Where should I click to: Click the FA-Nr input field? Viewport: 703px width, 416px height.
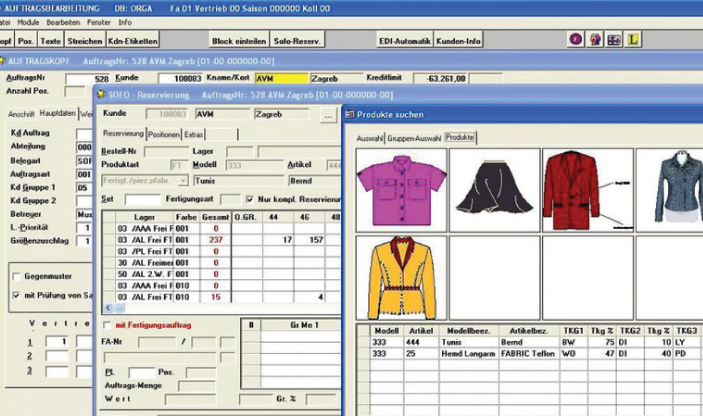[157, 342]
